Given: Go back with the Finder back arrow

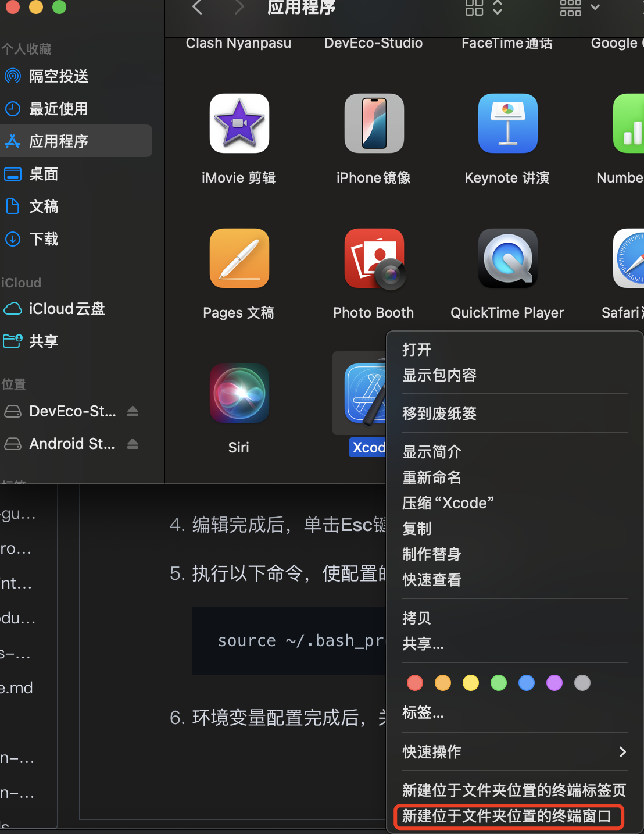Looking at the screenshot, I should [197, 8].
